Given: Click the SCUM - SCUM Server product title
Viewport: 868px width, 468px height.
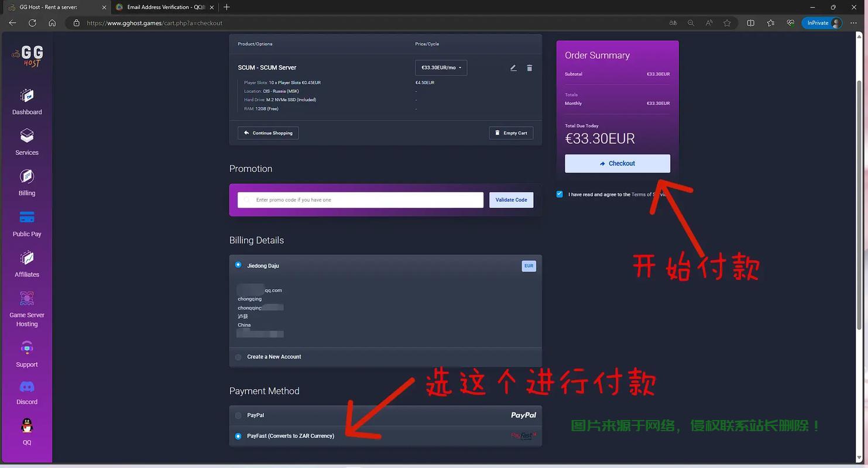Looking at the screenshot, I should [x=267, y=68].
